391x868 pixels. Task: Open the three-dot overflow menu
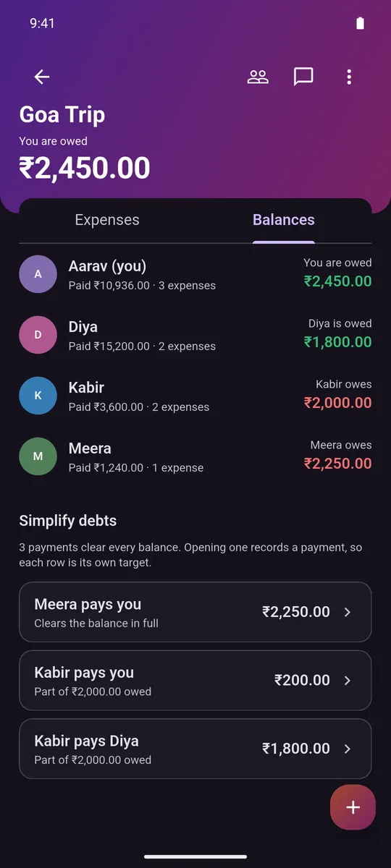click(349, 77)
